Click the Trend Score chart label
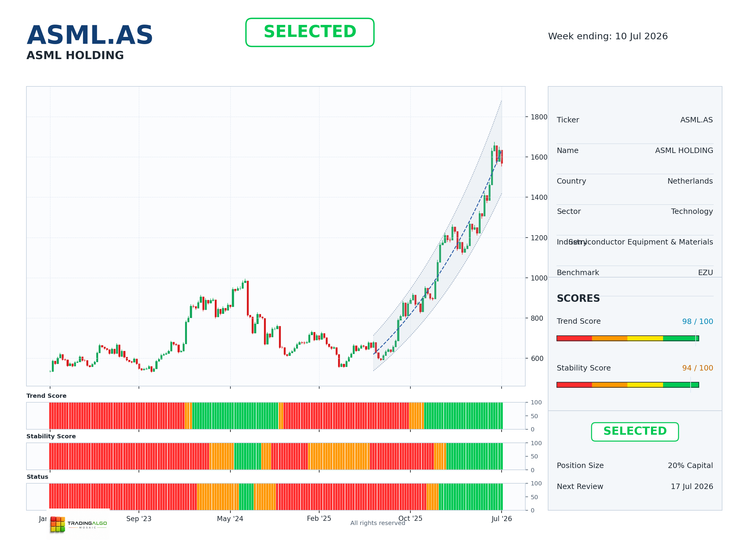 tap(46, 396)
